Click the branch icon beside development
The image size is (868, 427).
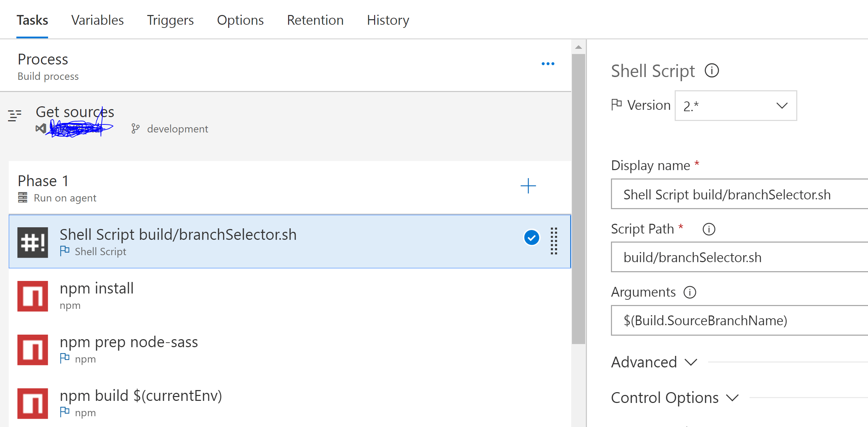point(135,129)
